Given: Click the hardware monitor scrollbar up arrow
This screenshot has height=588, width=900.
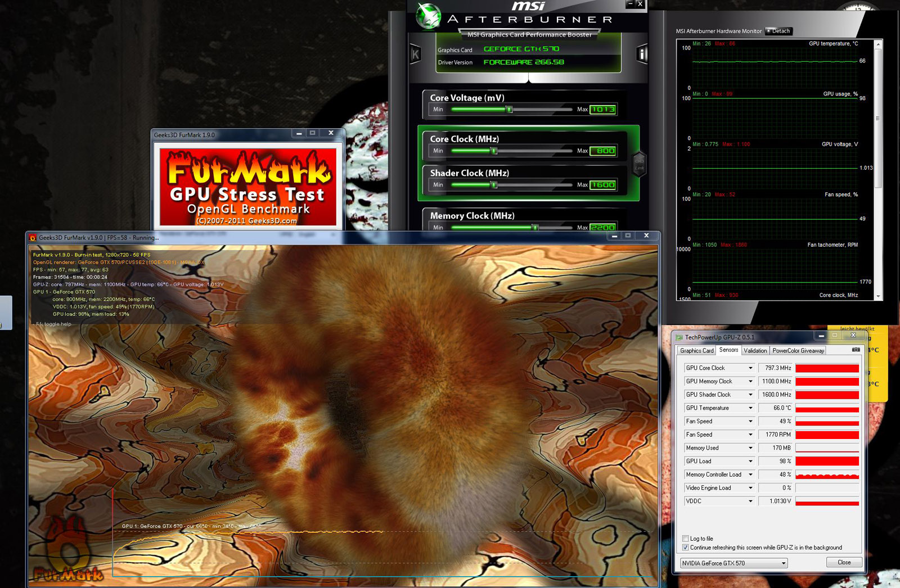Looking at the screenshot, I should tap(877, 44).
